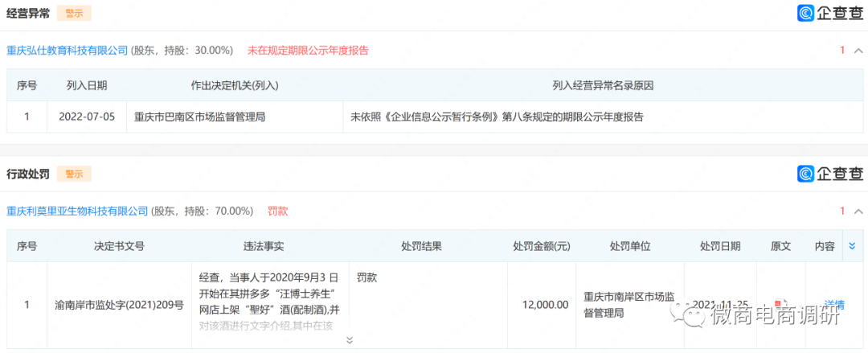Click the 处罚金额(元) column header
This screenshot has width=868, height=353.
tap(542, 246)
